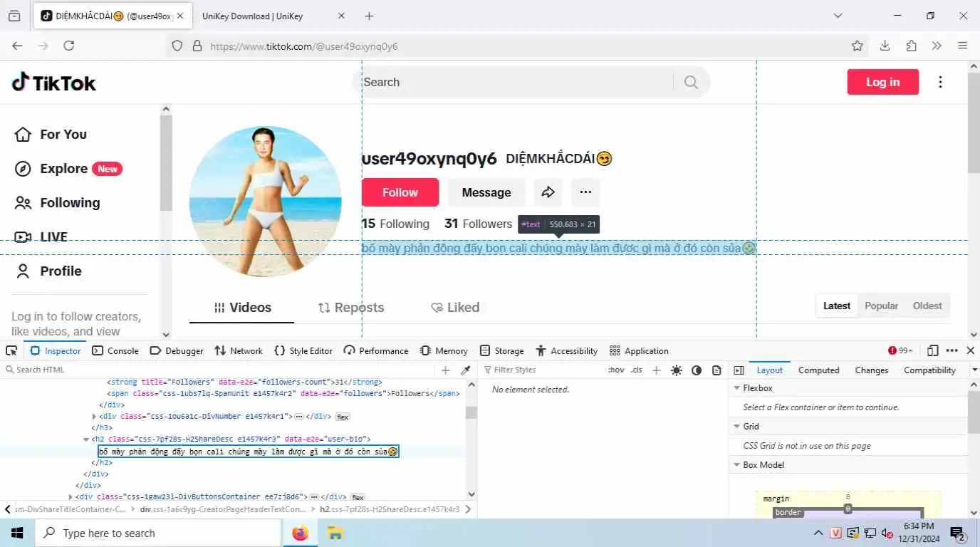The width and height of the screenshot is (980, 547).
Task: Click the Log in button
Action: pos(882,82)
